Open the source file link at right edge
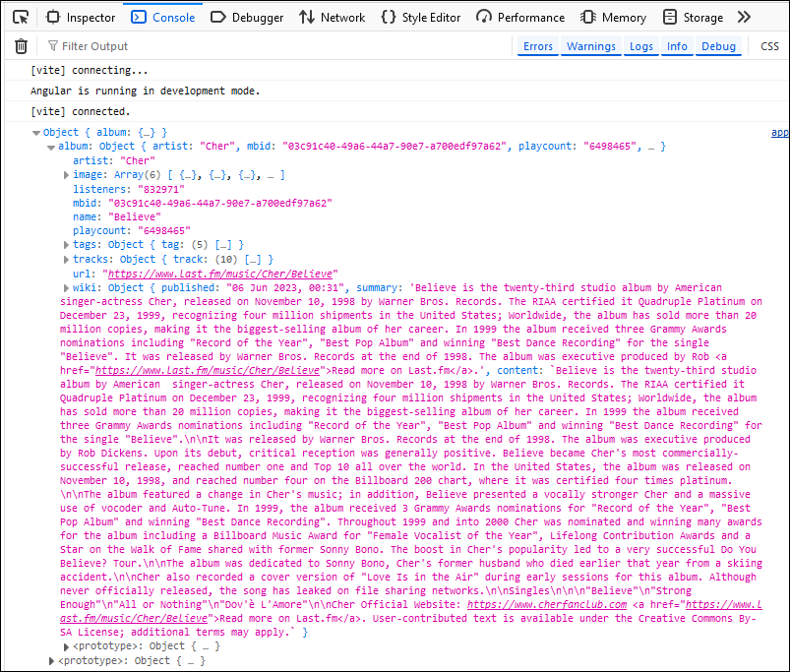Image resolution: width=790 pixels, height=672 pixels. pyautogui.click(x=780, y=132)
